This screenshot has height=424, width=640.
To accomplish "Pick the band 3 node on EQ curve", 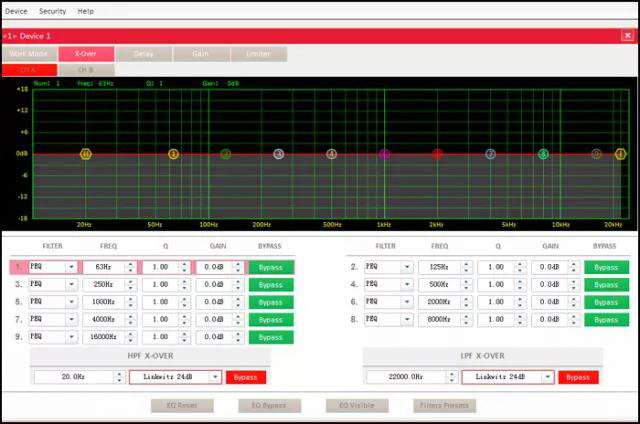I will tap(279, 154).
